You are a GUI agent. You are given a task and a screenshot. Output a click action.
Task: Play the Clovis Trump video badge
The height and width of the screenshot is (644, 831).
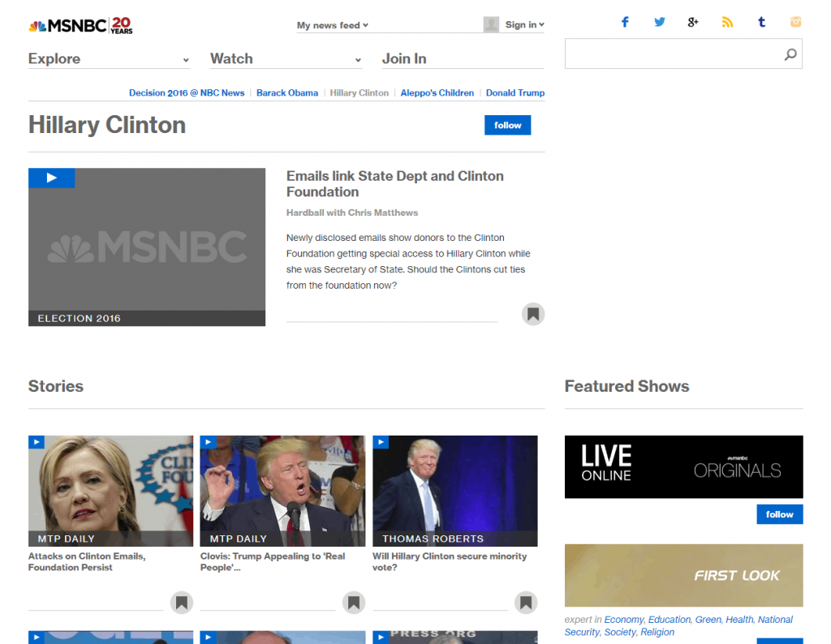(209, 442)
